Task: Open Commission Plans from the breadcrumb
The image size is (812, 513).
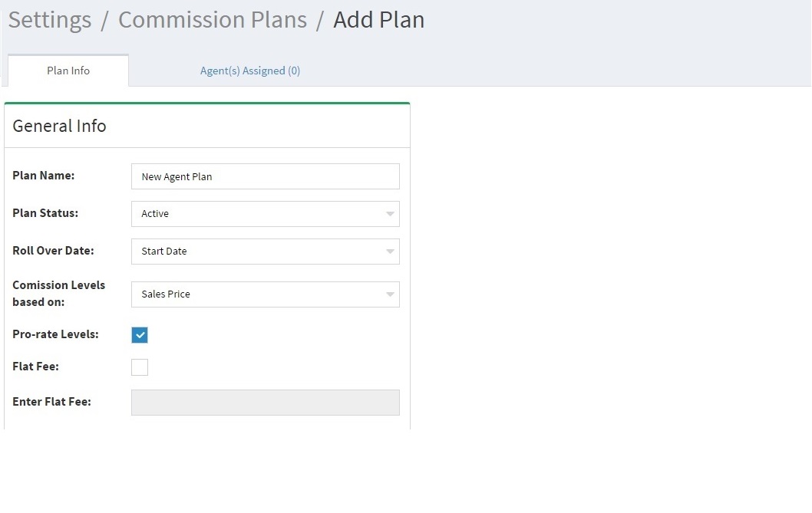Action: (213, 20)
